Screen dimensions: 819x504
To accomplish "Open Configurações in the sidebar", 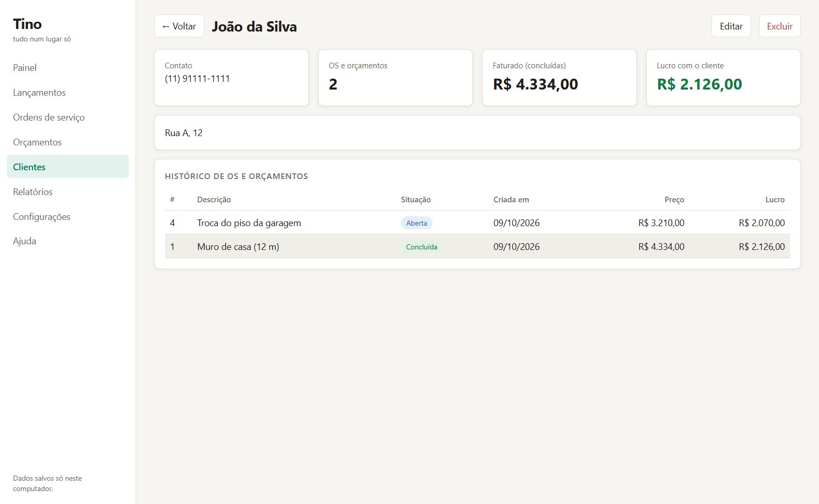I will tap(68, 217).
